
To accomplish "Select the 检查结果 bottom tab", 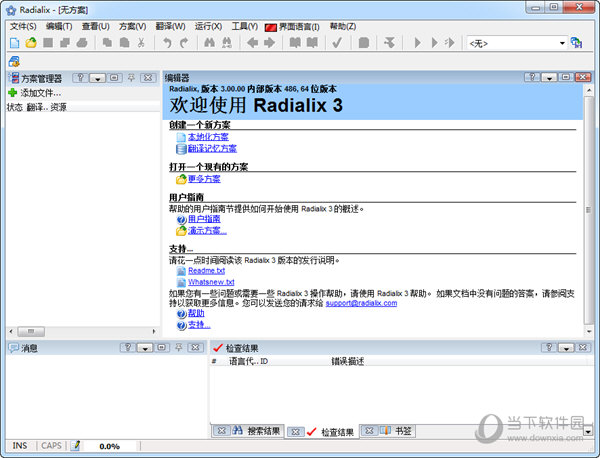I will click(322, 432).
